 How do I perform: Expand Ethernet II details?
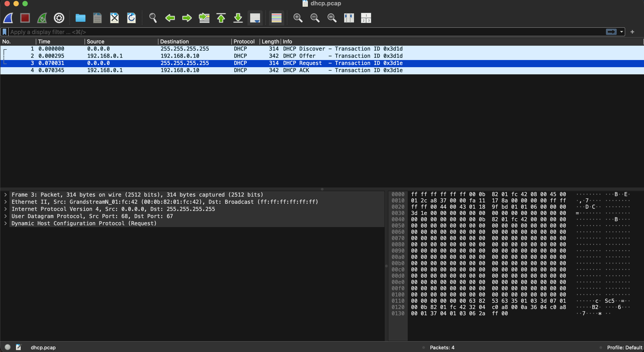click(6, 202)
